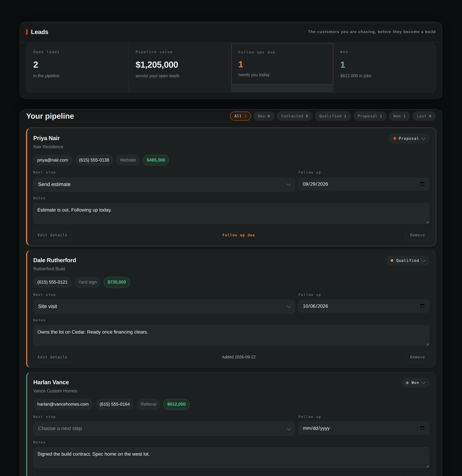Click the 09/29/2026 follow-up date field
Viewport: 462px width, 476px height.
tap(364, 184)
